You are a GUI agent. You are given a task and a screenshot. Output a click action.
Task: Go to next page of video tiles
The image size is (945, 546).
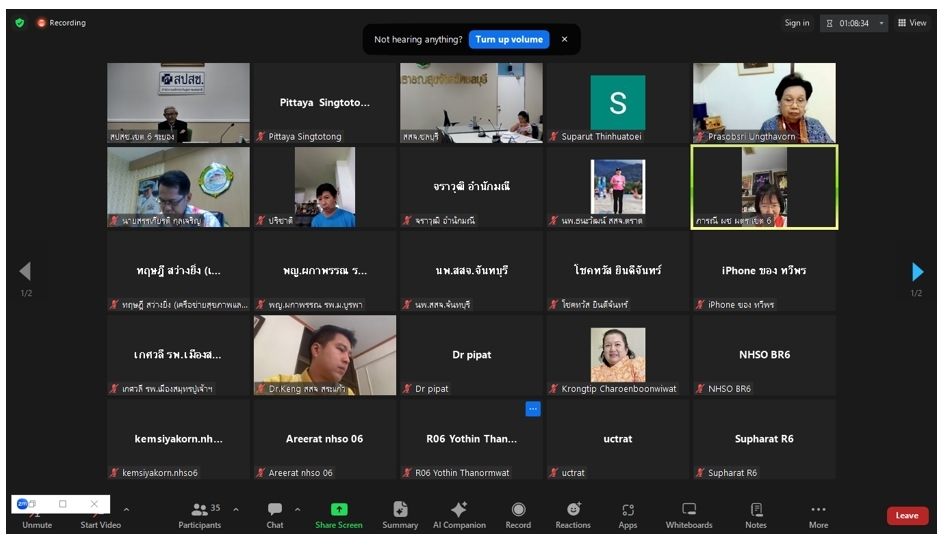(x=917, y=272)
